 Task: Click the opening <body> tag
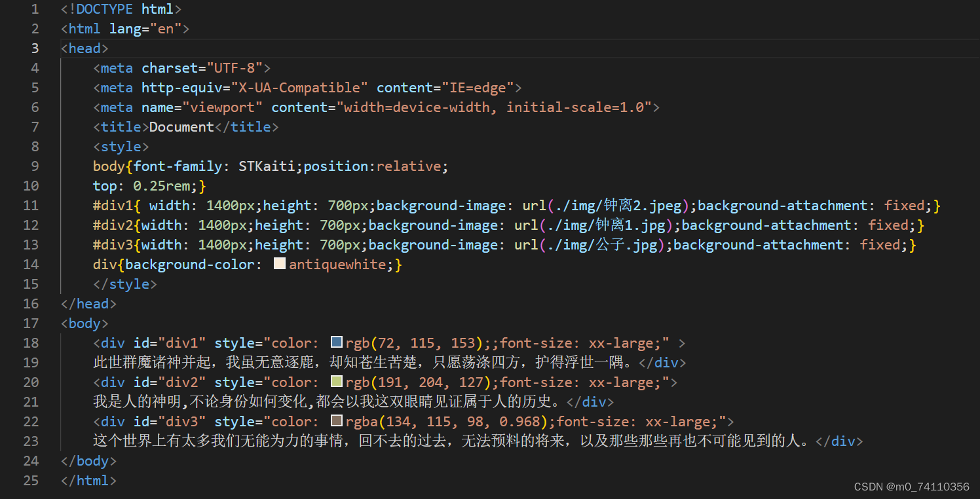point(85,323)
